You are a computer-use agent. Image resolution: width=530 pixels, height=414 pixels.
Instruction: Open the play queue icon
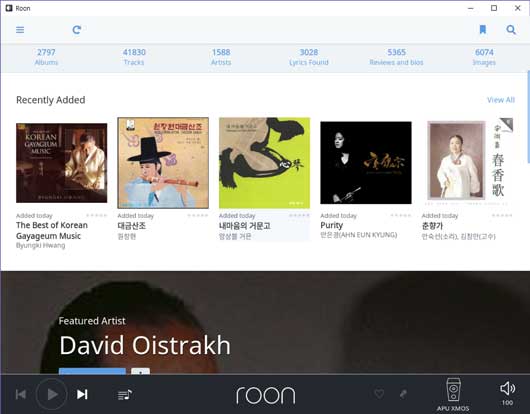coord(125,394)
